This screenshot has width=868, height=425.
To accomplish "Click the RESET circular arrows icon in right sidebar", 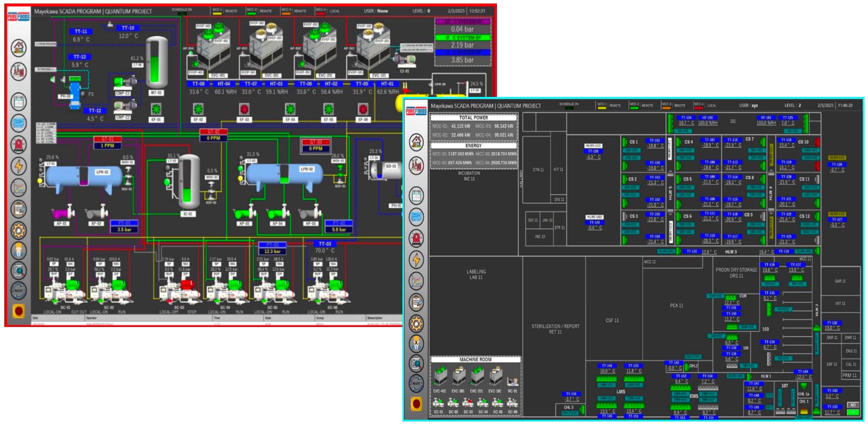I will click(416, 383).
